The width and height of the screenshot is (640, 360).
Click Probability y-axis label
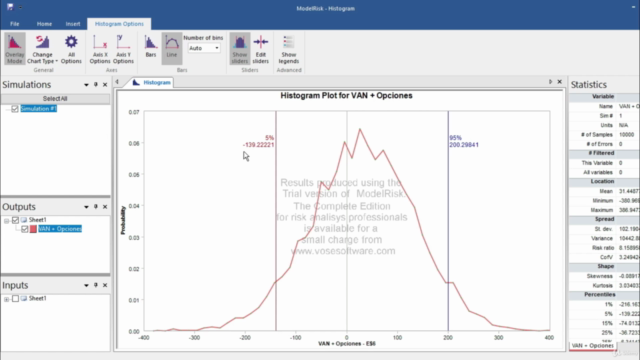click(x=123, y=220)
